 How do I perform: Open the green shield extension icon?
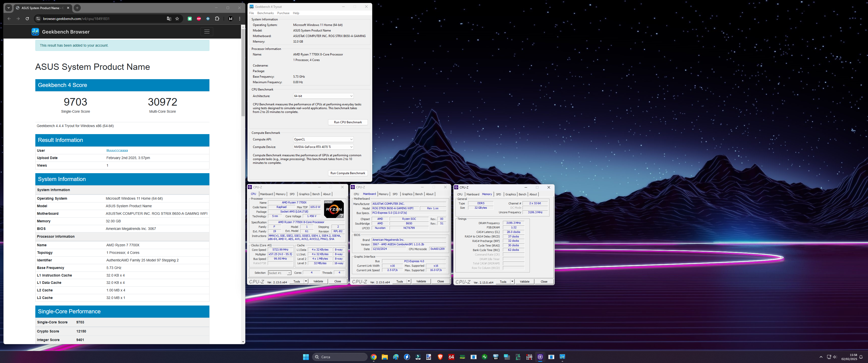[x=190, y=18]
